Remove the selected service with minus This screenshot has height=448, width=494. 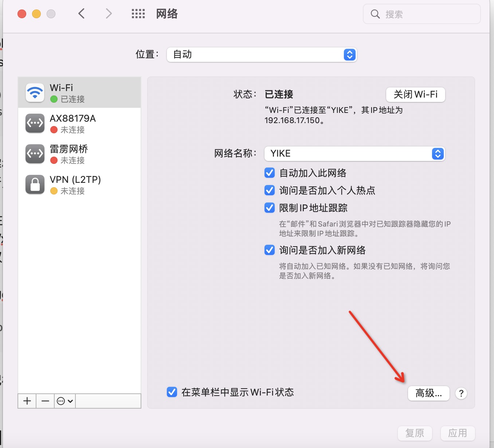45,401
